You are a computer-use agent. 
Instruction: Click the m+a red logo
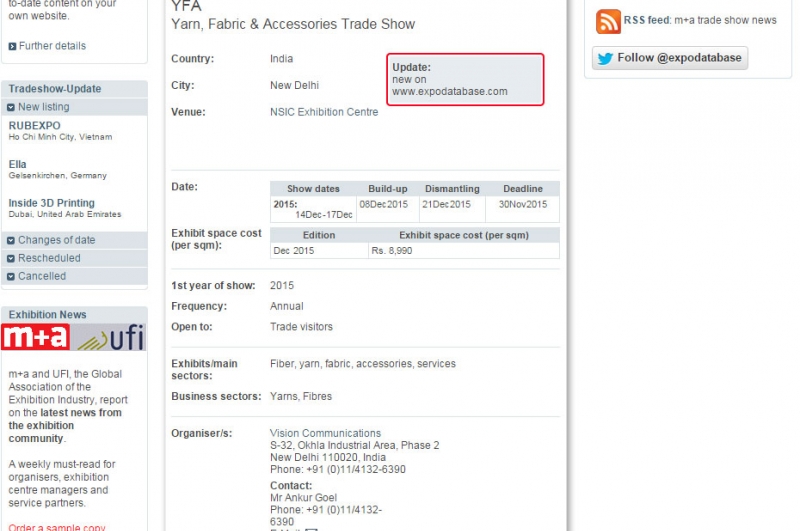(x=36, y=338)
